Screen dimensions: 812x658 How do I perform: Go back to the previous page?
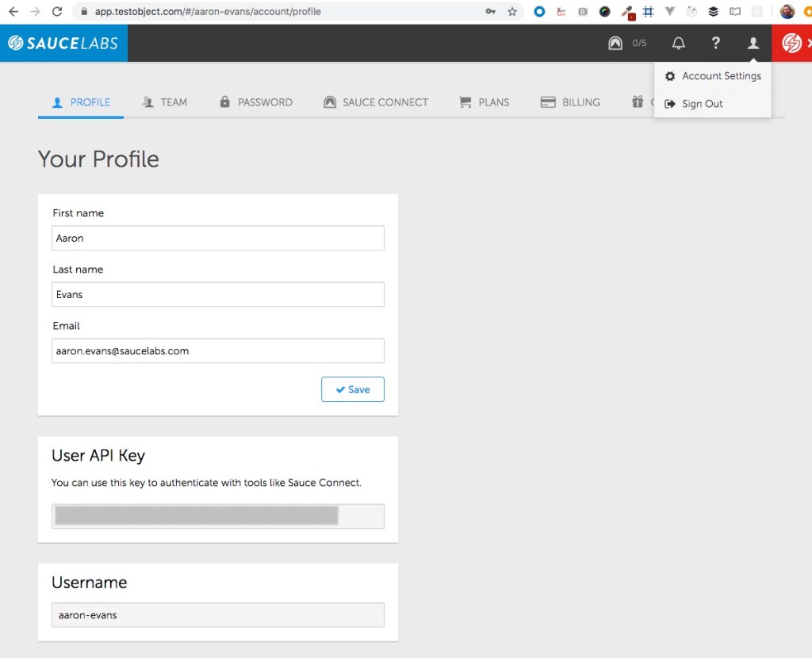13,12
